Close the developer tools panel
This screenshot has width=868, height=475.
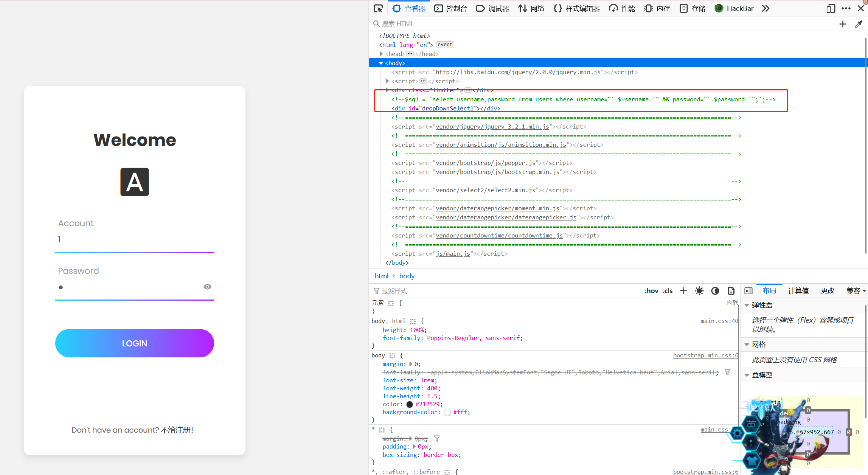(x=860, y=8)
